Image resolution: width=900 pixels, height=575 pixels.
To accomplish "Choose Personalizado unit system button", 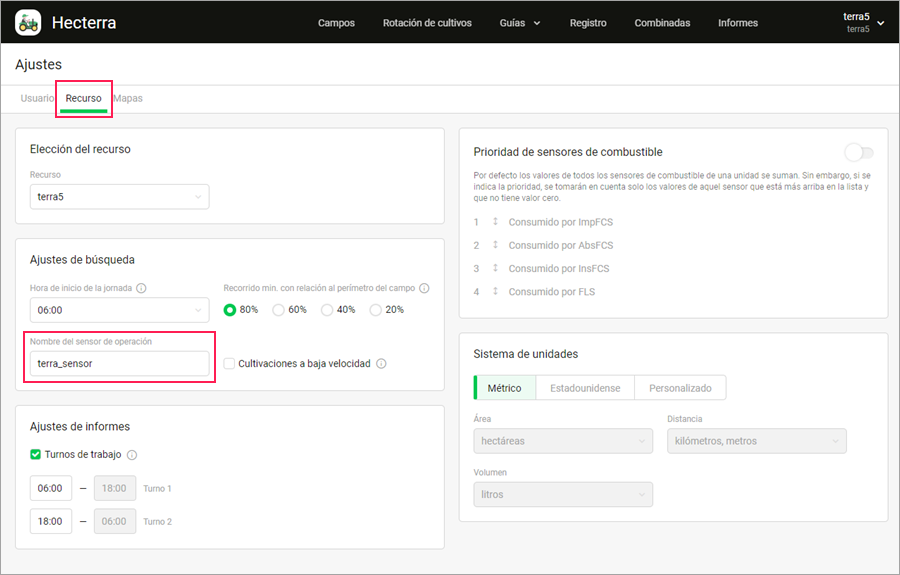I will click(x=680, y=387).
